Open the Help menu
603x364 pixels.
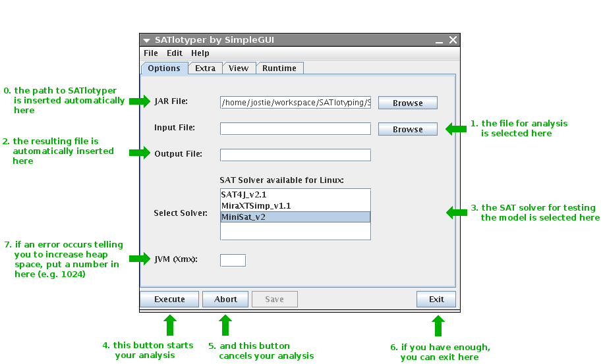click(x=200, y=53)
